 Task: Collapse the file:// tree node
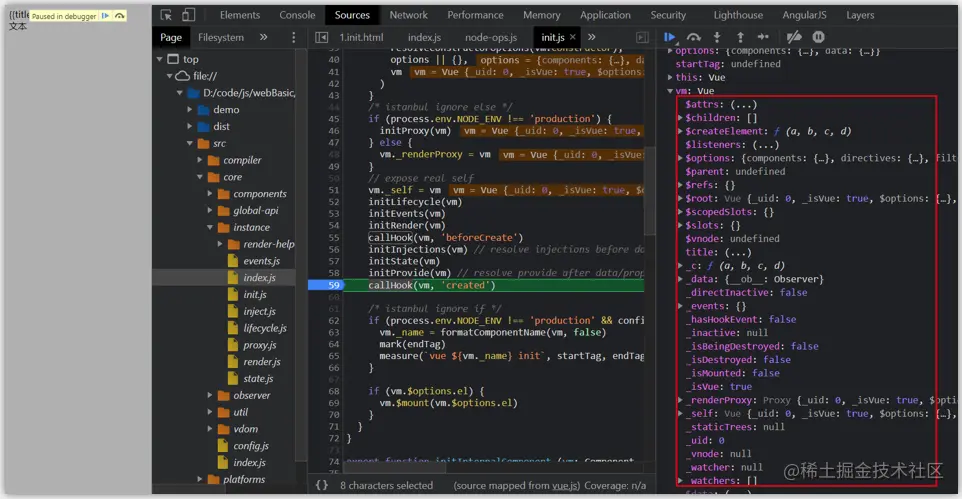(169, 76)
